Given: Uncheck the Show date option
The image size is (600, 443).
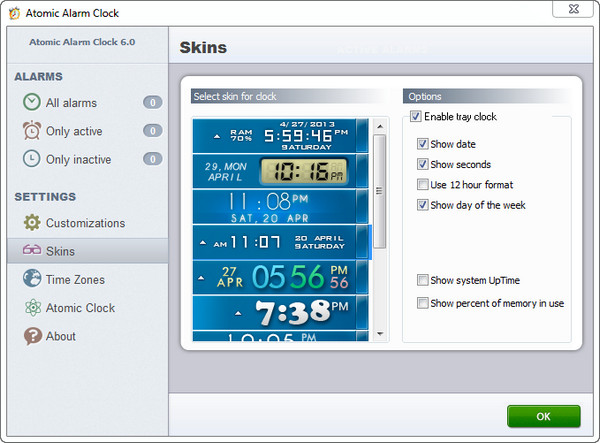Looking at the screenshot, I should 423,144.
